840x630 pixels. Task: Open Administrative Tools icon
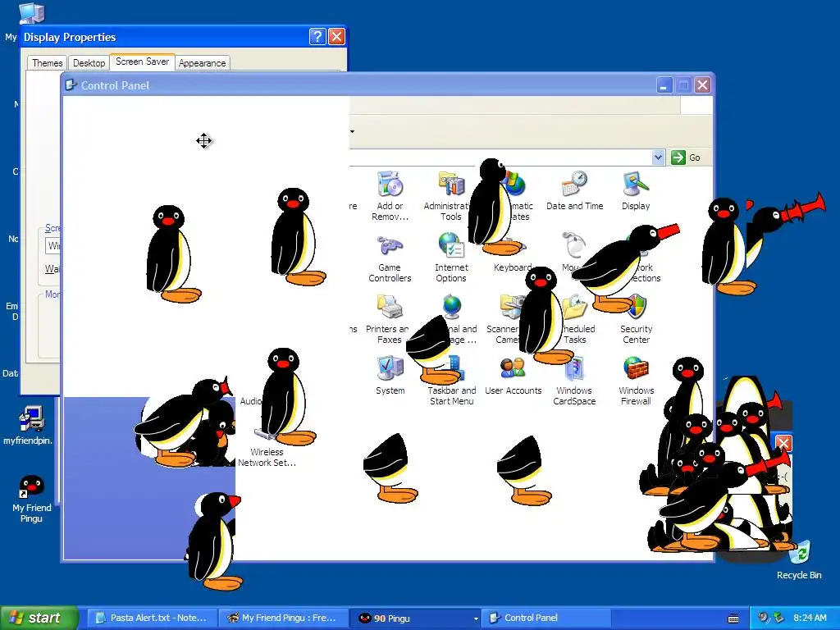tap(451, 185)
